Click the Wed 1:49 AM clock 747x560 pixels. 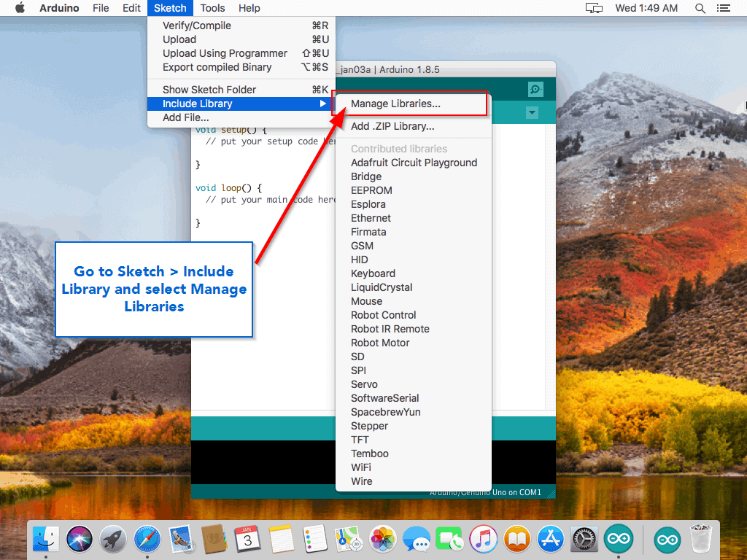coord(646,8)
